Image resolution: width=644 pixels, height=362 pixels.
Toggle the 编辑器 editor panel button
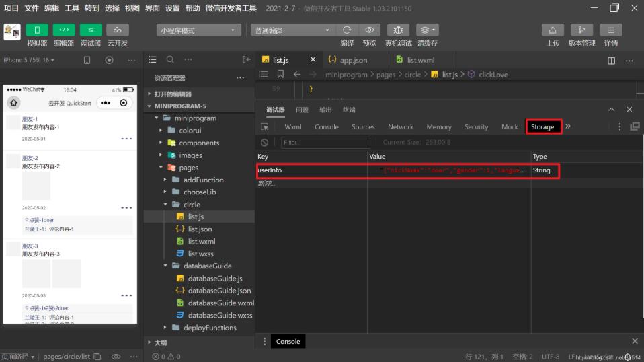64,30
